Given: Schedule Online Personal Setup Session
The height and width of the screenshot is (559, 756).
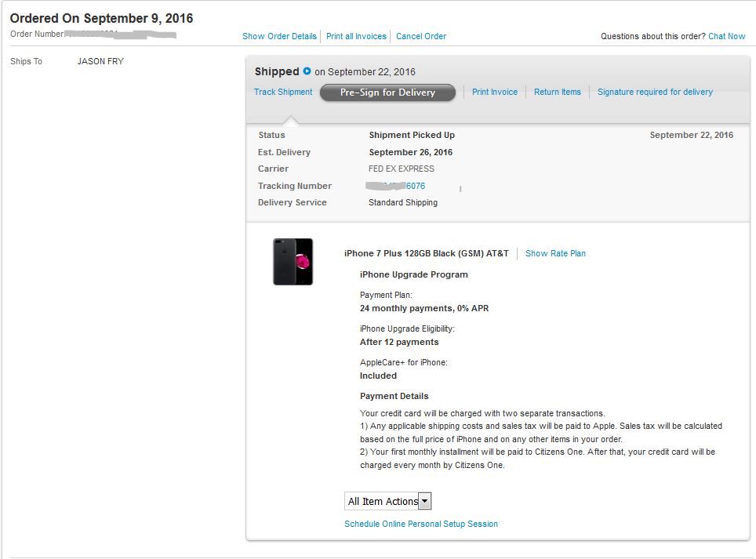Looking at the screenshot, I should pos(421,524).
